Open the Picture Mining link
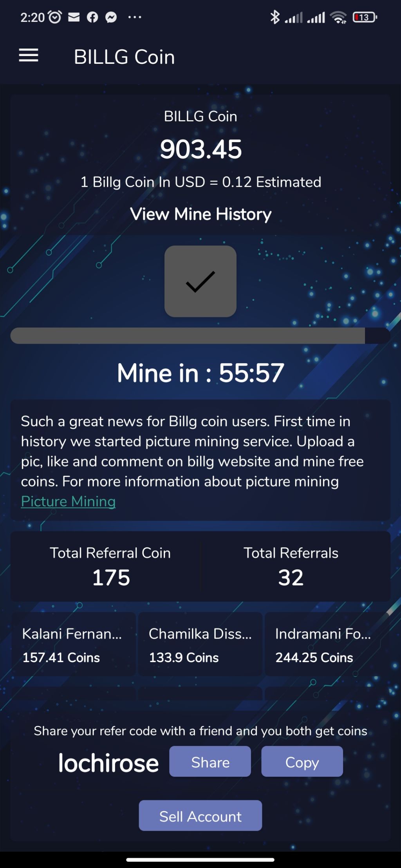 (68, 501)
